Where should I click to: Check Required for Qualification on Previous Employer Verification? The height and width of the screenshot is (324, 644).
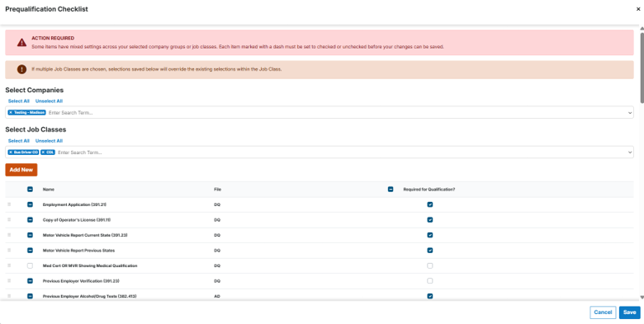[x=430, y=281]
